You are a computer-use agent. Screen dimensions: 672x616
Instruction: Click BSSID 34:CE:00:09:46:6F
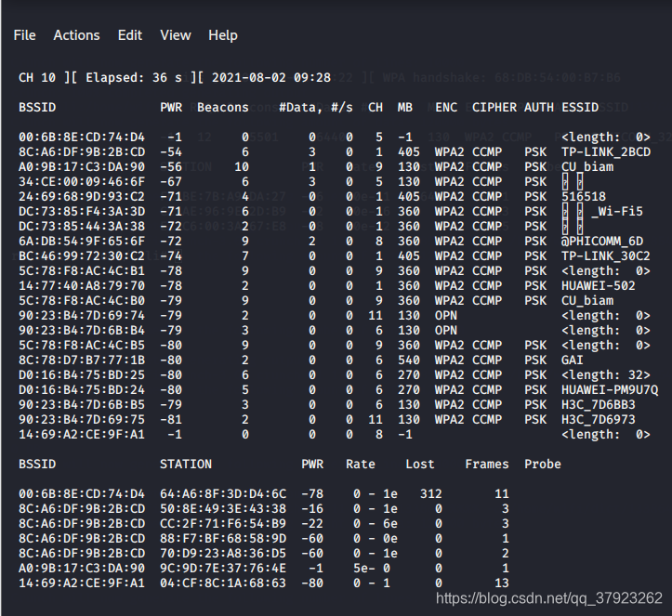click(x=82, y=181)
